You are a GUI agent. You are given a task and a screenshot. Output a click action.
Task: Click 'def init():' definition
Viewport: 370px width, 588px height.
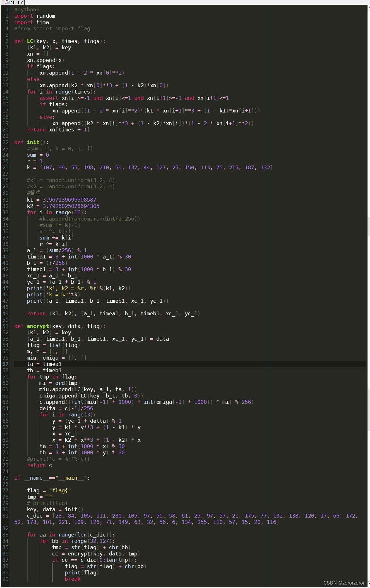[x=32, y=142]
